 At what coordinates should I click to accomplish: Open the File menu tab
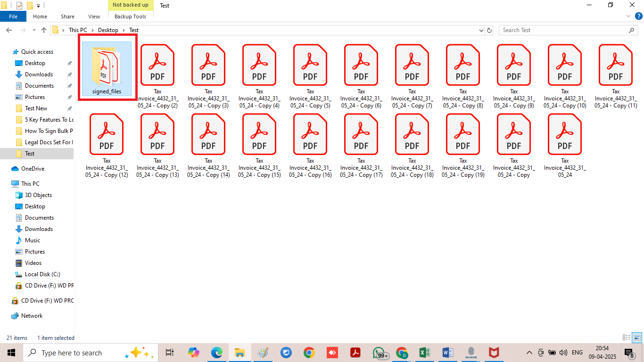[x=13, y=16]
